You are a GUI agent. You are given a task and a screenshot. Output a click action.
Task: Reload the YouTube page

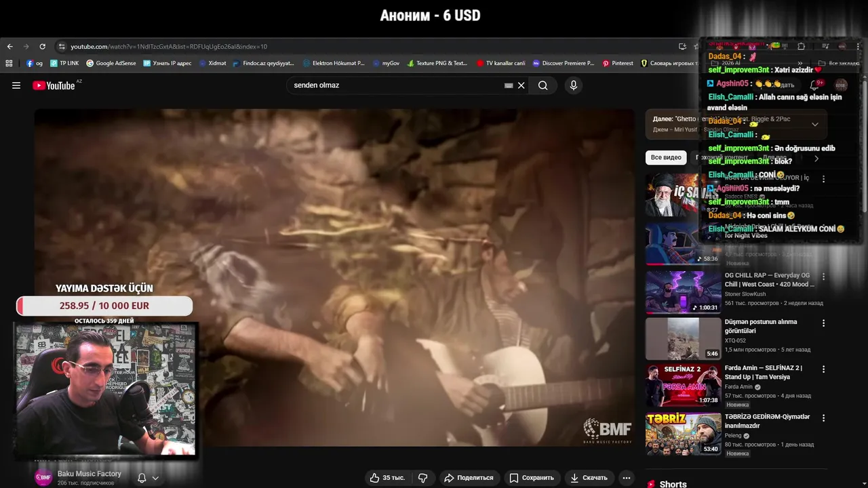point(43,47)
